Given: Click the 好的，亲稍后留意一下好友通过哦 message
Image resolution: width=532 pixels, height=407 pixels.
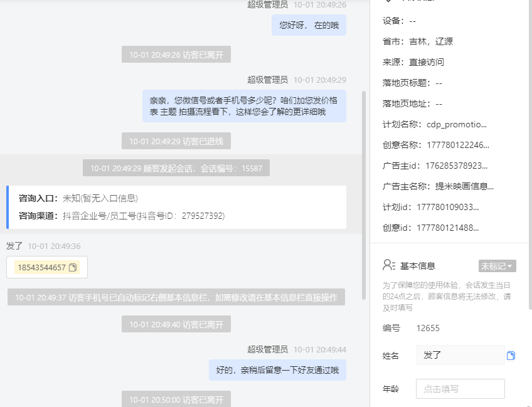Looking at the screenshot, I should (277, 370).
